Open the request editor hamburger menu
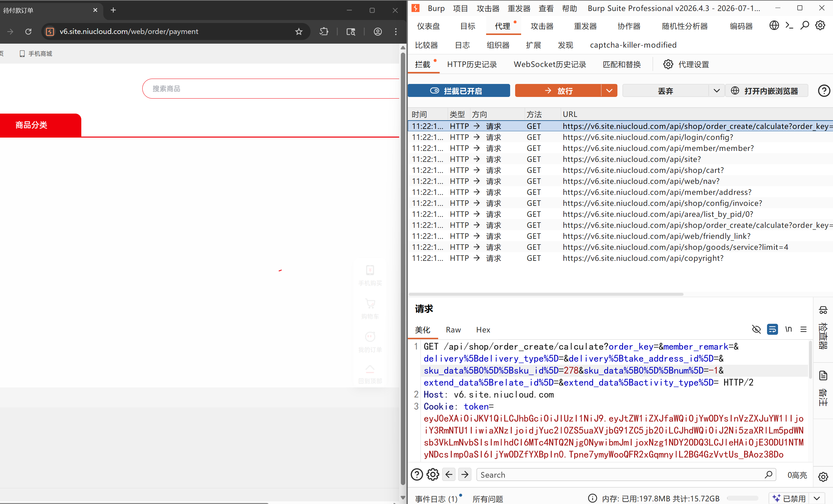The height and width of the screenshot is (504, 833). pos(804,329)
